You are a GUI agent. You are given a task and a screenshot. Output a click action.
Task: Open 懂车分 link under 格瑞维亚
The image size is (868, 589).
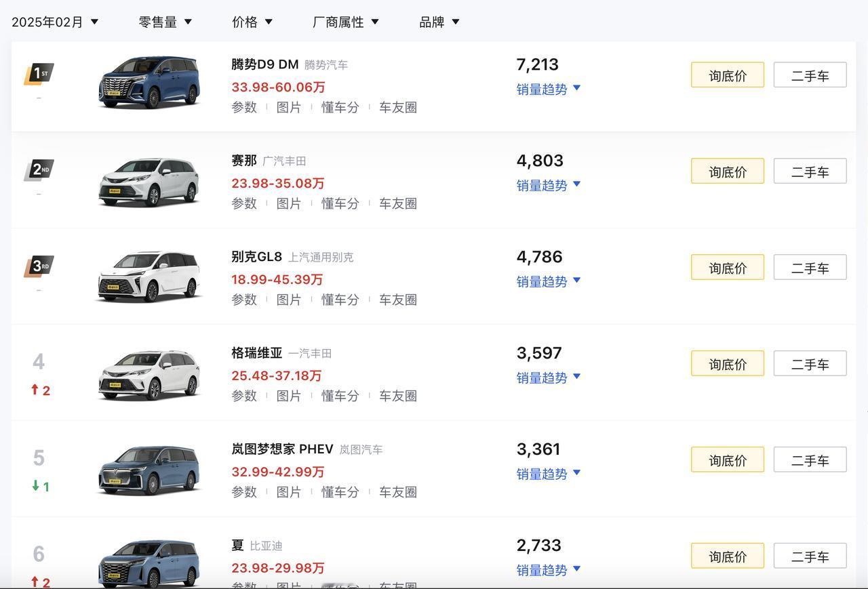click(x=340, y=396)
